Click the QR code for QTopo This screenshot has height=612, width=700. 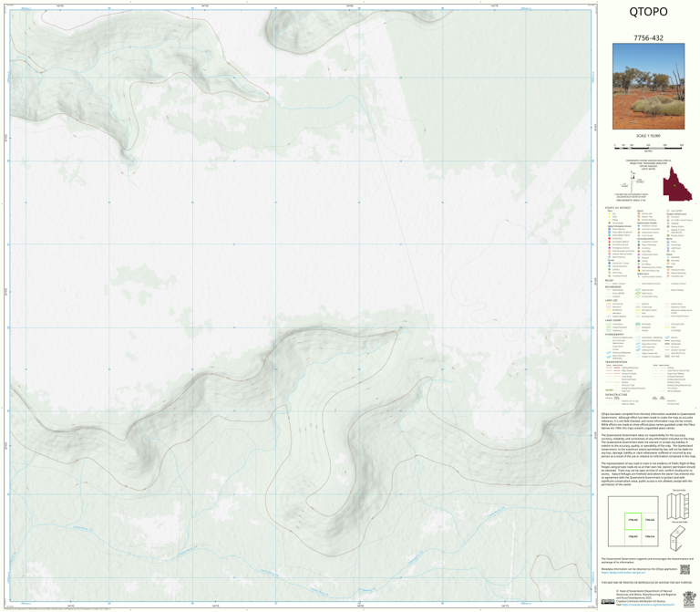click(685, 569)
